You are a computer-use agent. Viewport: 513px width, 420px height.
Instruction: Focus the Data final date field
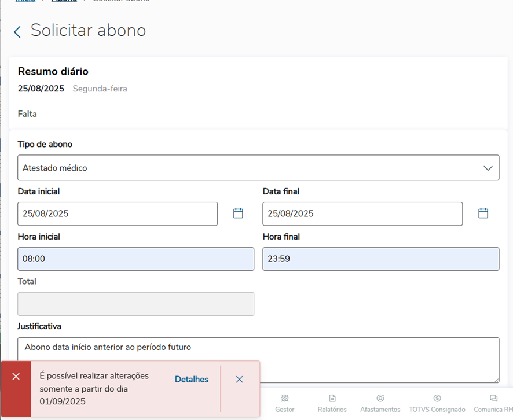click(x=362, y=213)
